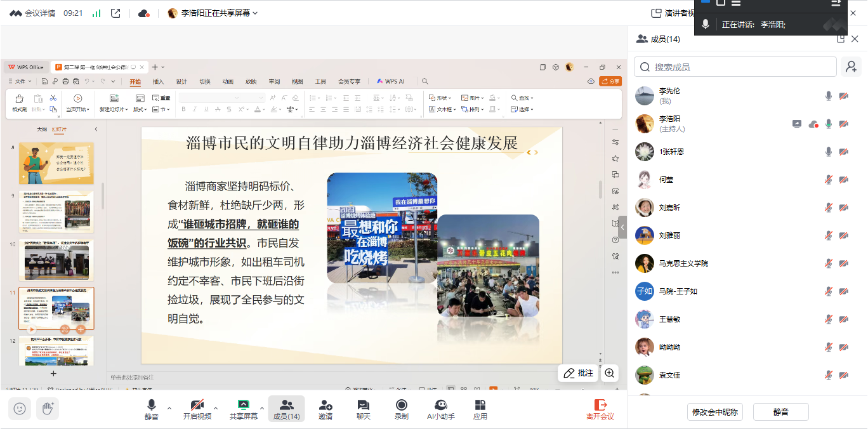Expand the audio options arrow beside 静音
The width and height of the screenshot is (868, 429).
tap(169, 408)
